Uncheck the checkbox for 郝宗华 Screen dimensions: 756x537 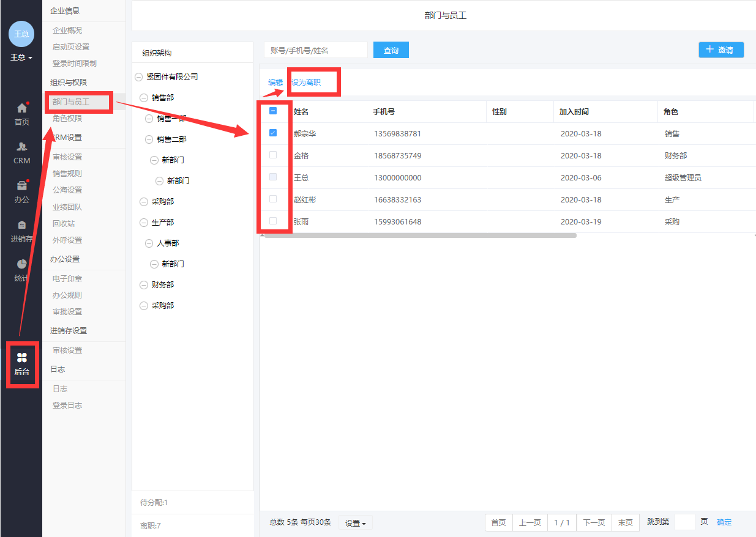point(273,133)
